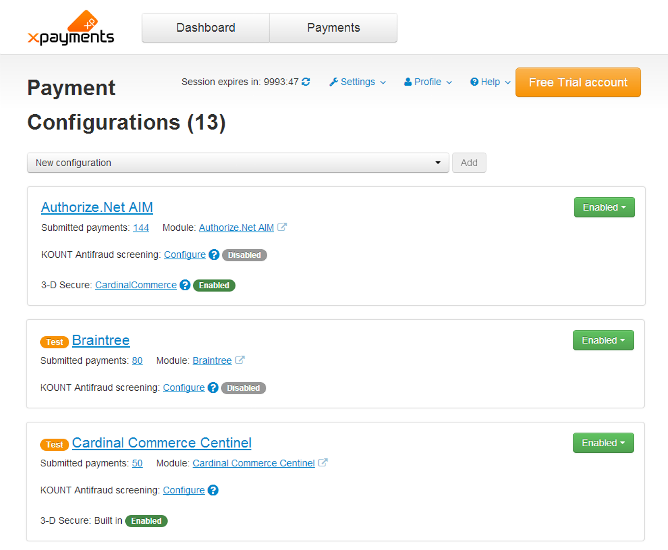Configure KOUNT for Braintree
Screen dimensions: 668x550
184,388
